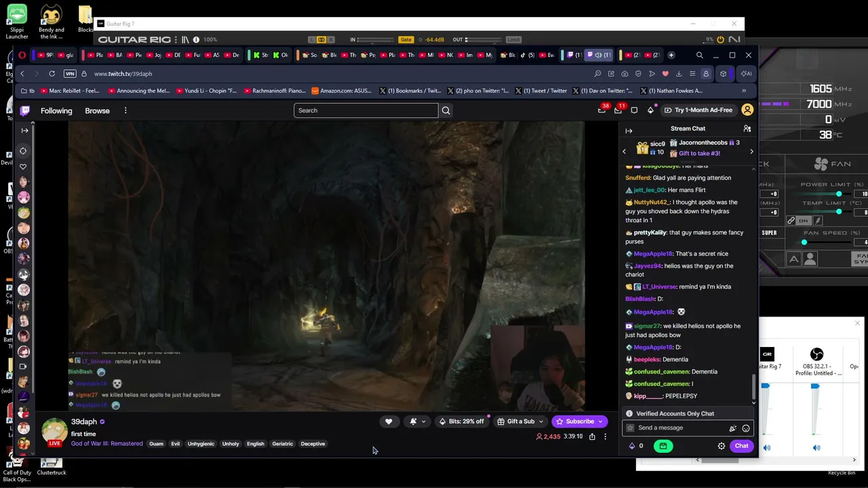Toggle the ON link button in GPU utility
The height and width of the screenshot is (488, 868).
804,220
